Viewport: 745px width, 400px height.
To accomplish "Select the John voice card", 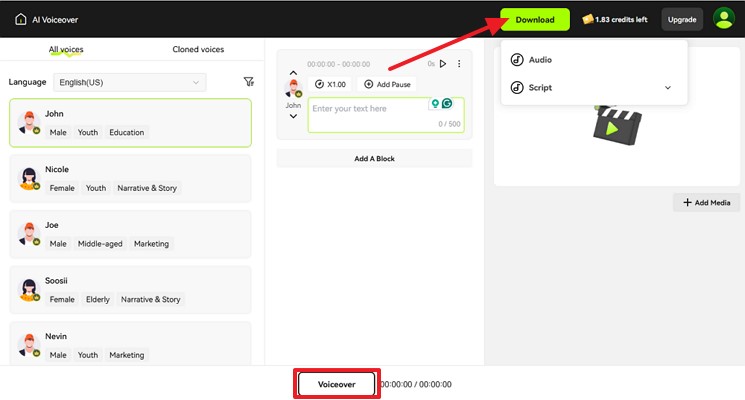I will click(130, 123).
